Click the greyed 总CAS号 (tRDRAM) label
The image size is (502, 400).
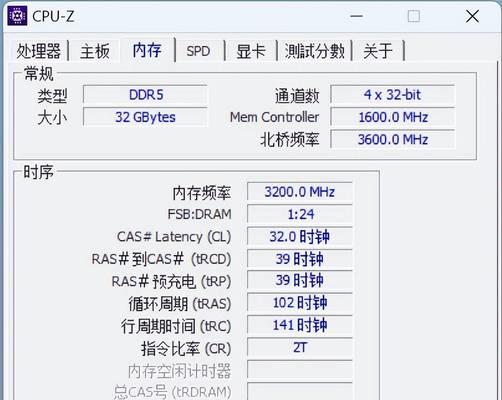pos(172,392)
